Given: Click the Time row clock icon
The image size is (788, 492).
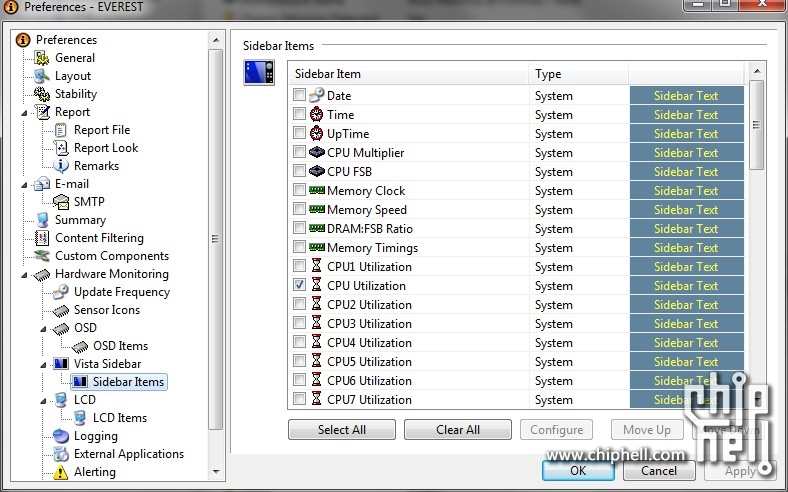Looking at the screenshot, I should (317, 115).
